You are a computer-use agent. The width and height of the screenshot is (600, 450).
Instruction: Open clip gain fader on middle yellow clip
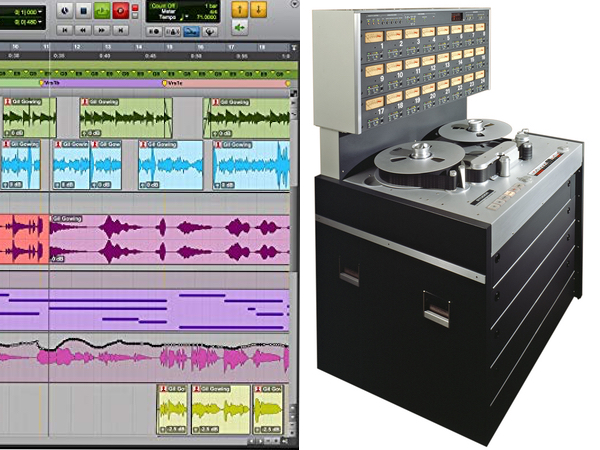[196, 429]
